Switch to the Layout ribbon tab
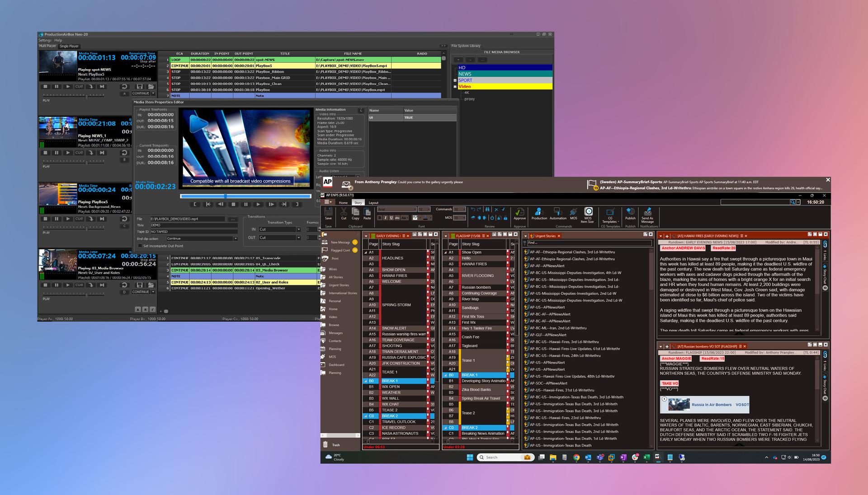Viewport: 868px width, 495px height. point(373,203)
